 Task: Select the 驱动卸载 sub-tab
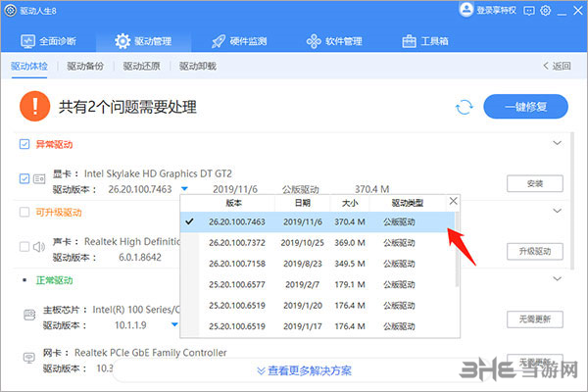point(198,67)
